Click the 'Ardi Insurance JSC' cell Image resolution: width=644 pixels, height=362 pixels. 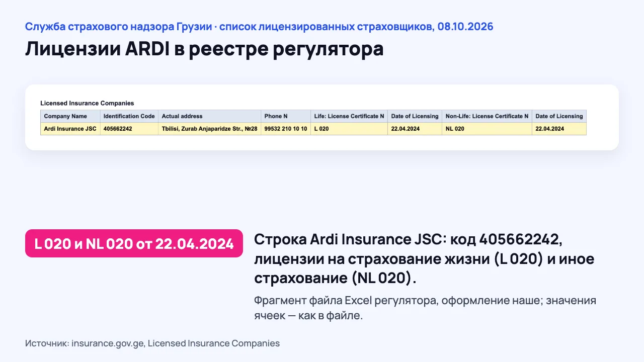(x=70, y=129)
